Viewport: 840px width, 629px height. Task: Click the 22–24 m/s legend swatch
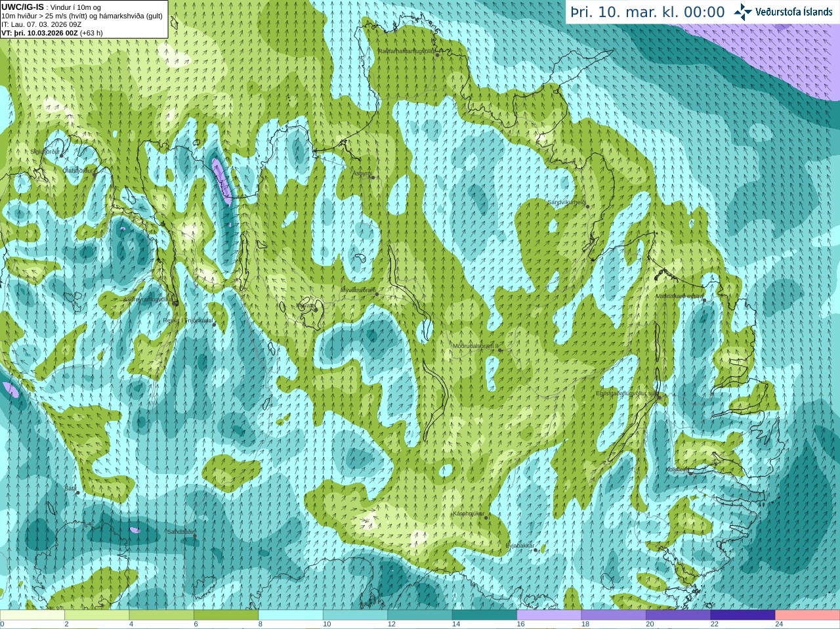point(744,615)
